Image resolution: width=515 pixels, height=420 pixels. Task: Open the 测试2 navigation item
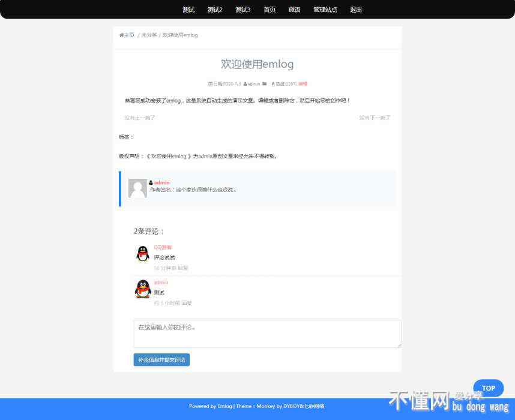(215, 10)
